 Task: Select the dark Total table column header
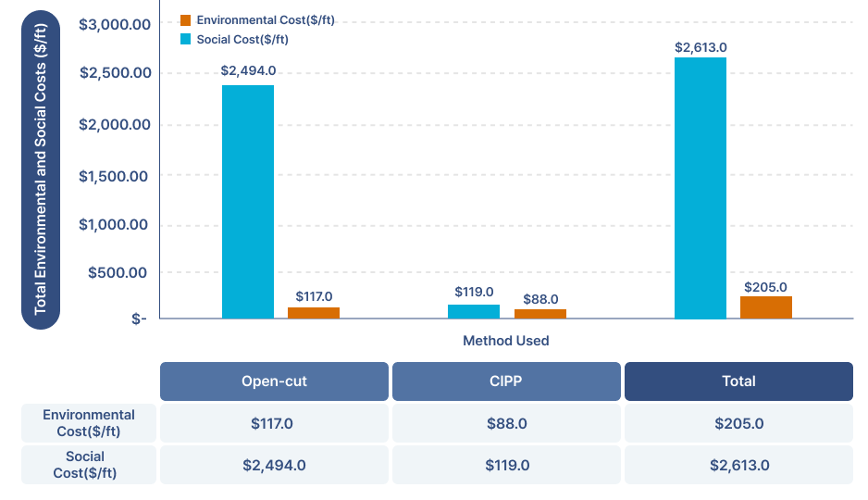pos(738,381)
